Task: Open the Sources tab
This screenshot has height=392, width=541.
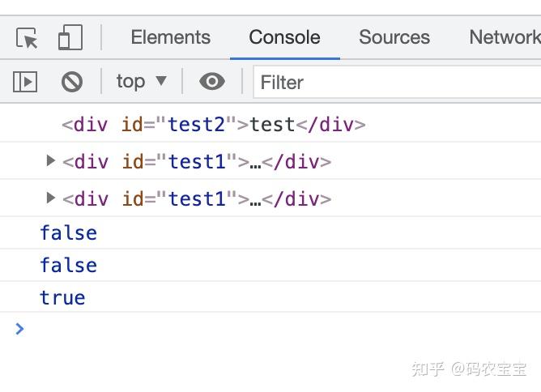Action: click(x=394, y=37)
